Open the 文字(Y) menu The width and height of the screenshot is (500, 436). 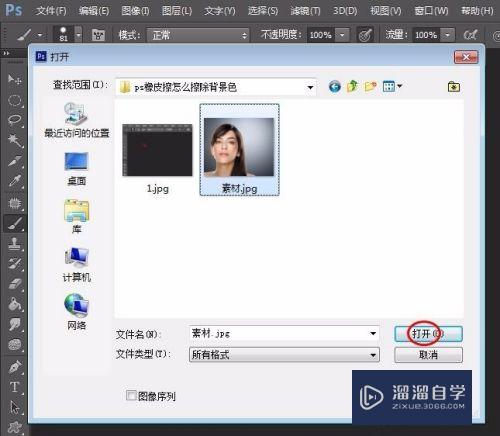[220, 11]
